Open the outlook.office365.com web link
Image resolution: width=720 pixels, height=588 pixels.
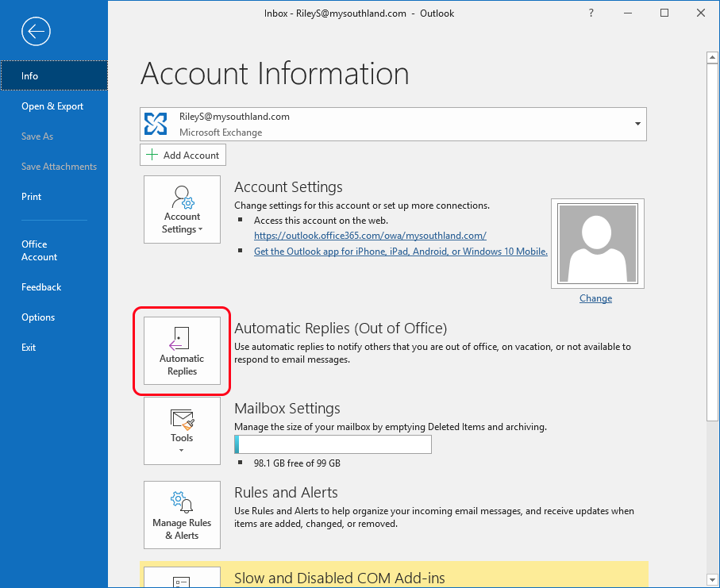coord(370,236)
